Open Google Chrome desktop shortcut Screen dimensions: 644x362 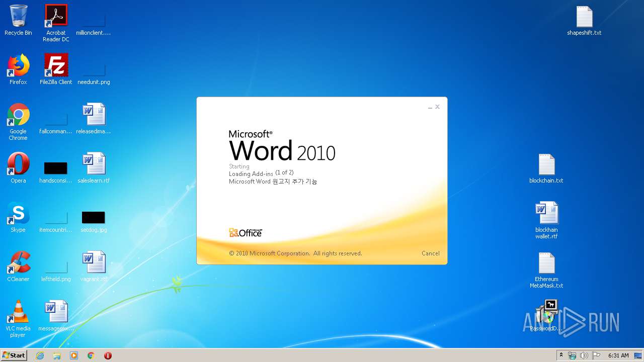click(x=18, y=122)
